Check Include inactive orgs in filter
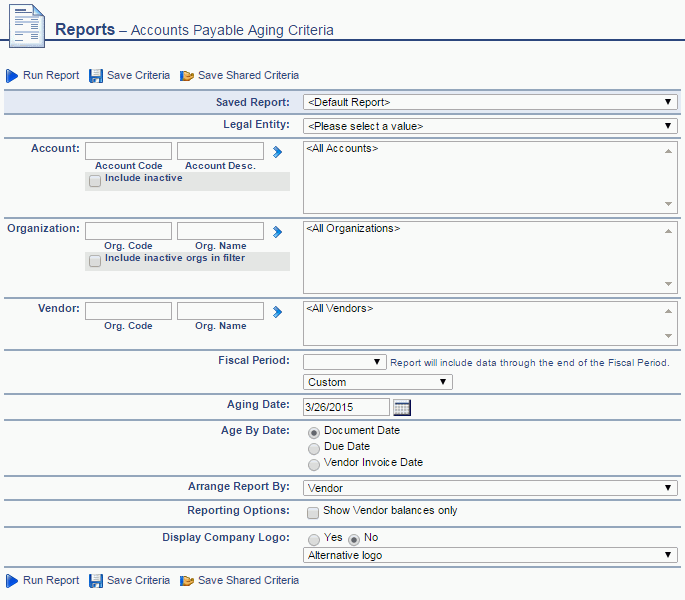685x600 pixels. click(95, 261)
